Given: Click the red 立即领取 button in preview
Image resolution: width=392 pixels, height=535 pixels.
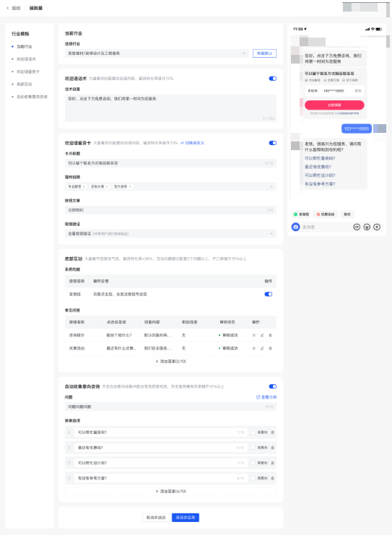Looking at the screenshot, I should tap(334, 105).
